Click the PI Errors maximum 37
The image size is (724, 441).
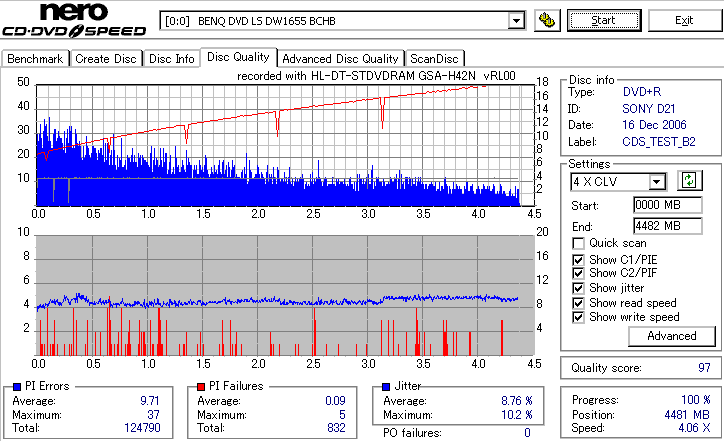coord(153,415)
